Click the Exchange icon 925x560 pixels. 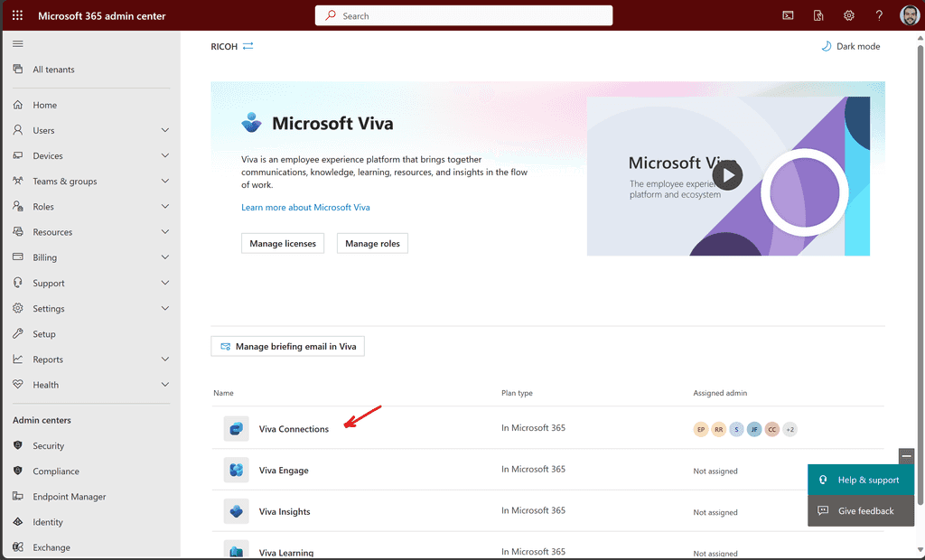pyautogui.click(x=18, y=547)
